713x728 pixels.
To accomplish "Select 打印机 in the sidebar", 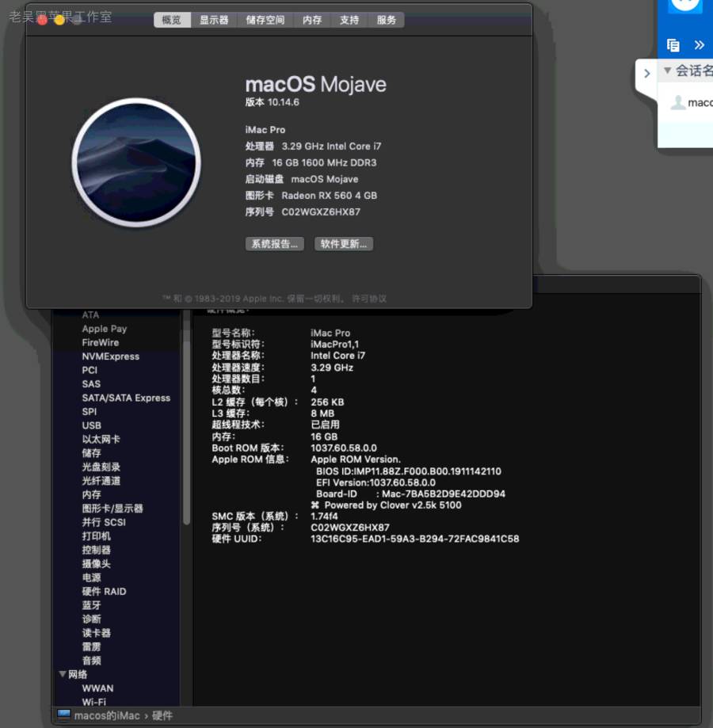I will click(97, 536).
